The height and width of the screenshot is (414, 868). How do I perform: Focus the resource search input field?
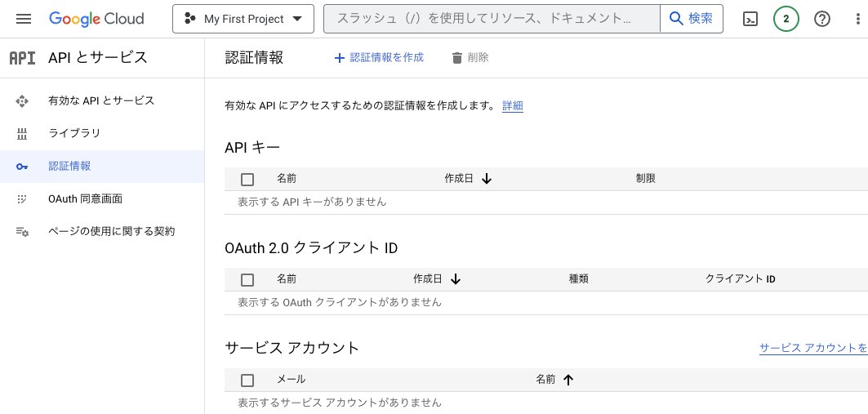(x=492, y=19)
